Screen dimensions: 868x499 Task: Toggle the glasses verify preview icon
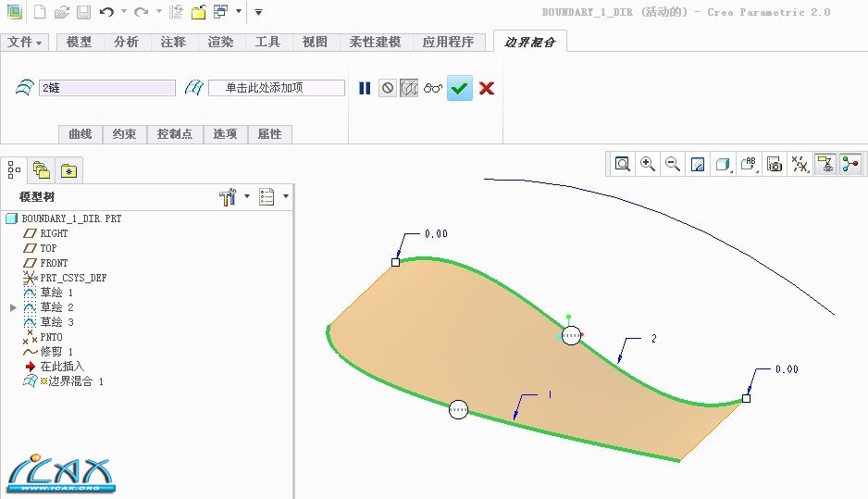coord(433,88)
